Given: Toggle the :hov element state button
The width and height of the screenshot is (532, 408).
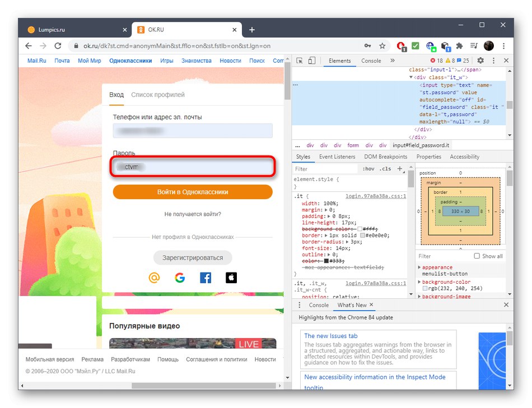Looking at the screenshot, I should click(368, 168).
